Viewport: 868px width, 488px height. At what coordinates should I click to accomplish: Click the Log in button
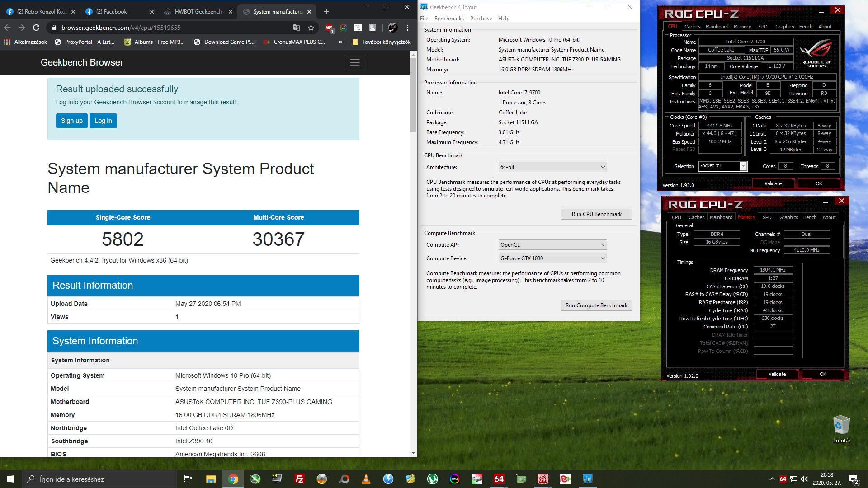click(103, 121)
